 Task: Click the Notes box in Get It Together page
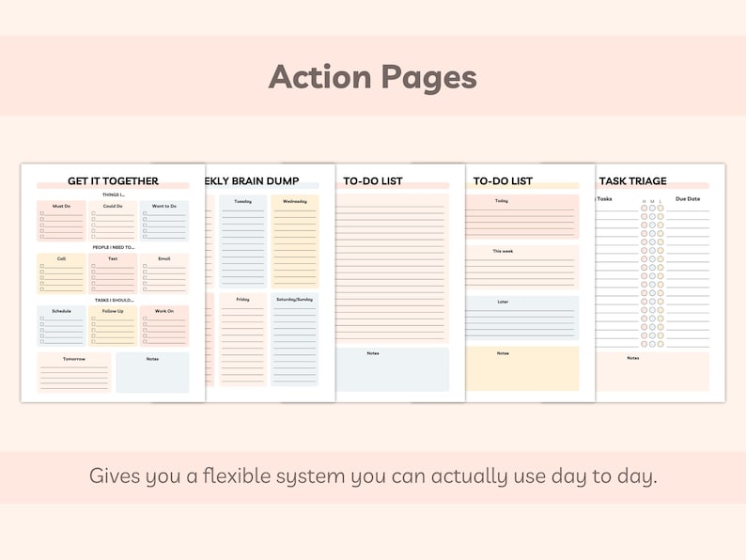(152, 372)
